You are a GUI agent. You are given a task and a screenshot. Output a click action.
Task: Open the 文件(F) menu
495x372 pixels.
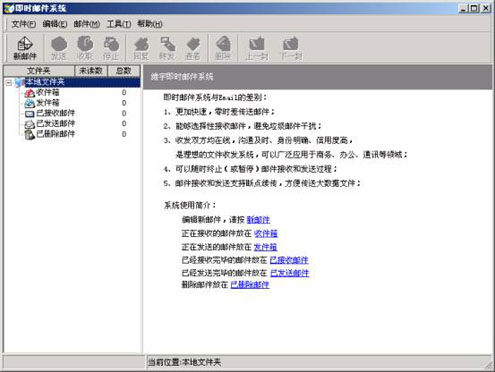24,24
